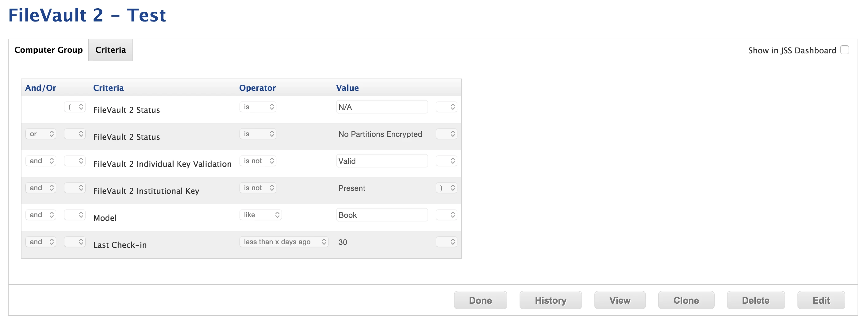Open the 'or' And/Or dropdown
This screenshot has height=327, width=868.
coord(41,134)
